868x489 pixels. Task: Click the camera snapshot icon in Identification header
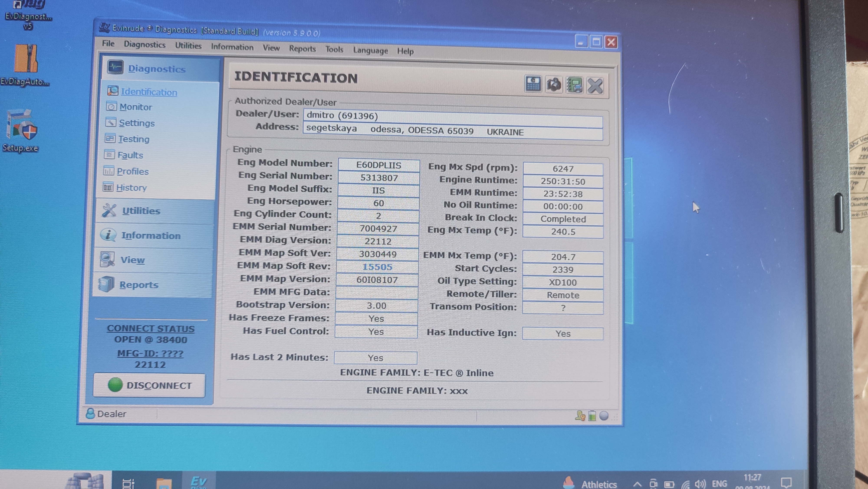[554, 85]
